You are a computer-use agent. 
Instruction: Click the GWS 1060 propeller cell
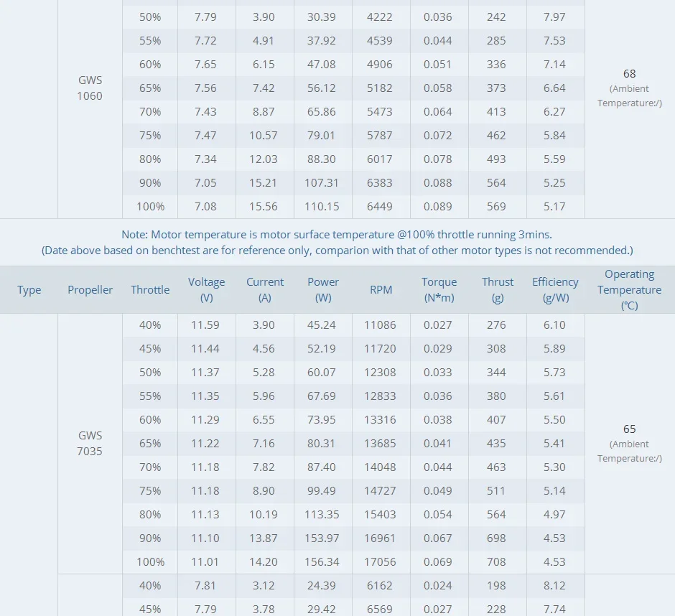pyautogui.click(x=90, y=88)
